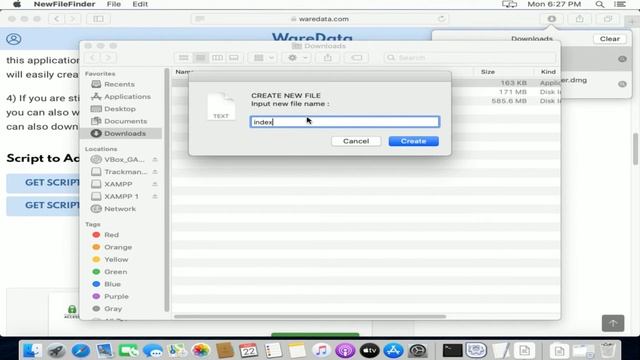Open App Store from the Dock
The width and height of the screenshot is (640, 360).
click(393, 350)
